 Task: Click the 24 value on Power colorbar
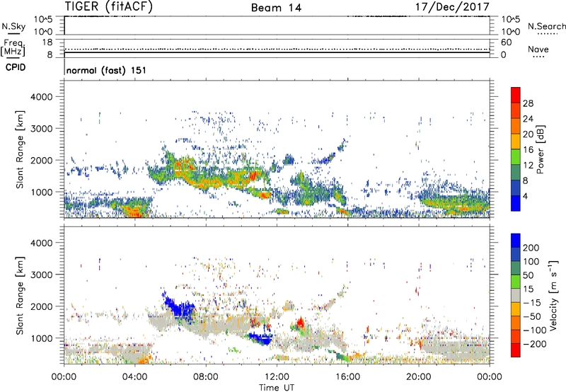pos(528,119)
